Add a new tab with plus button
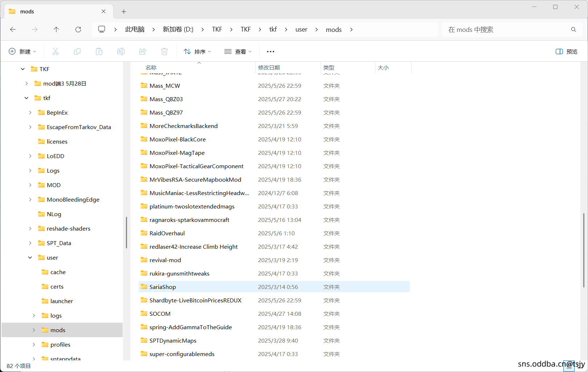 pos(124,12)
